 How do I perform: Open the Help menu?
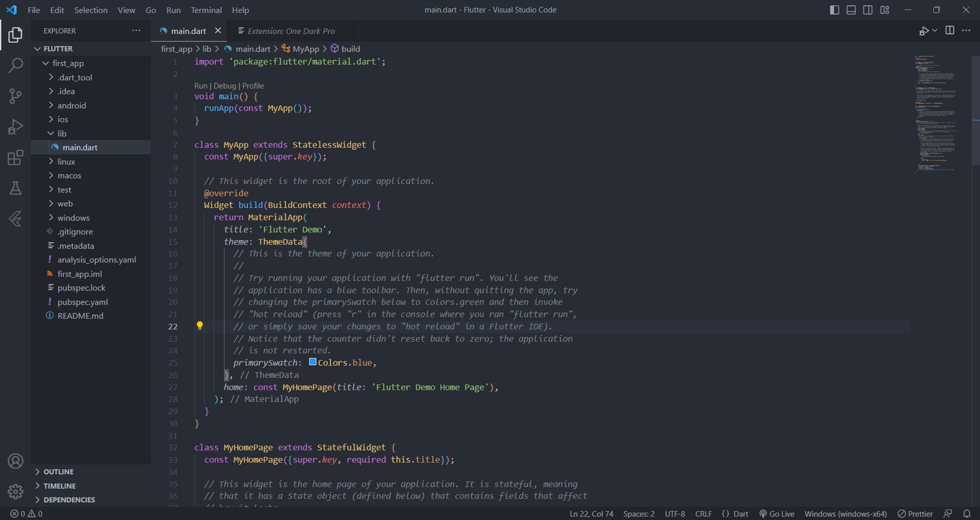[x=241, y=10]
